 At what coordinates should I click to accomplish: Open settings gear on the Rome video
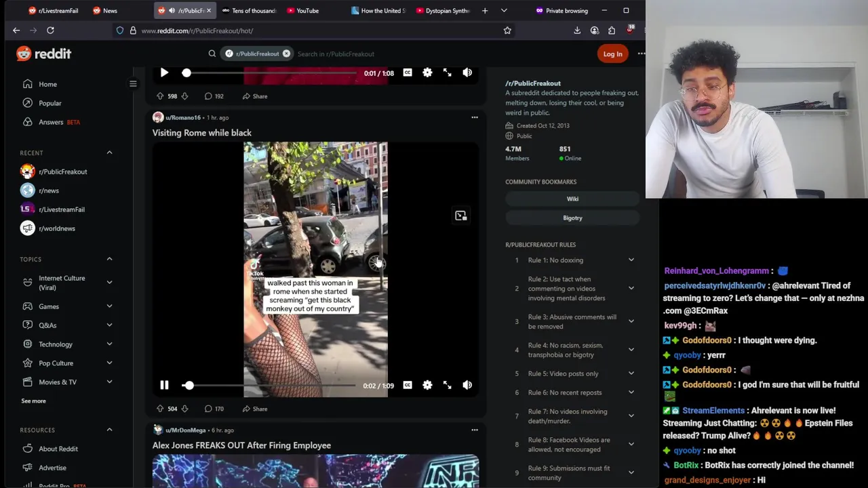pyautogui.click(x=427, y=385)
